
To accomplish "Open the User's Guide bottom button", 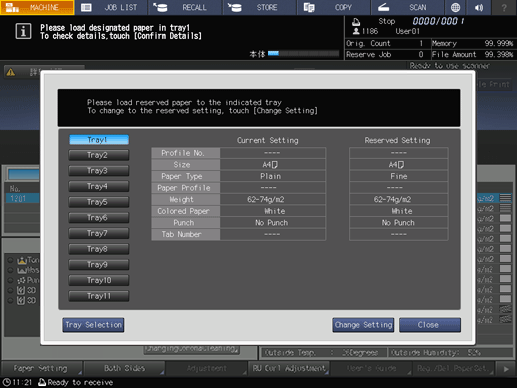I will click(371, 369).
